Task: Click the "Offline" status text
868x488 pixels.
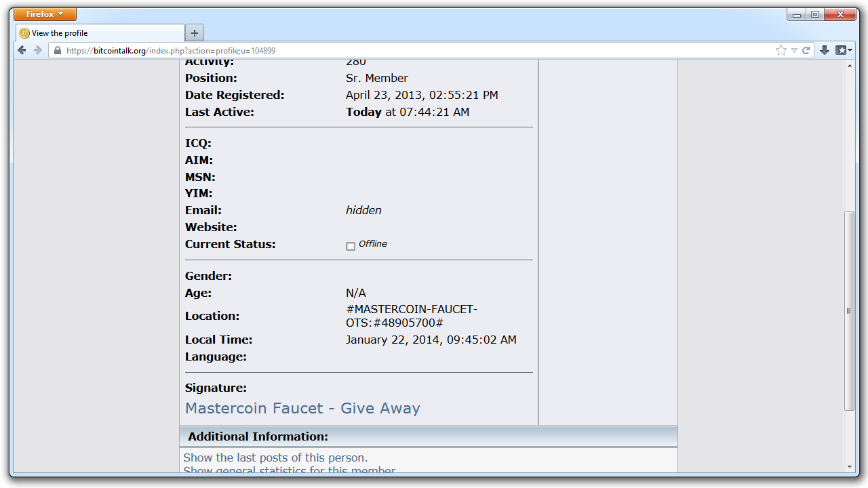Action: [x=373, y=244]
